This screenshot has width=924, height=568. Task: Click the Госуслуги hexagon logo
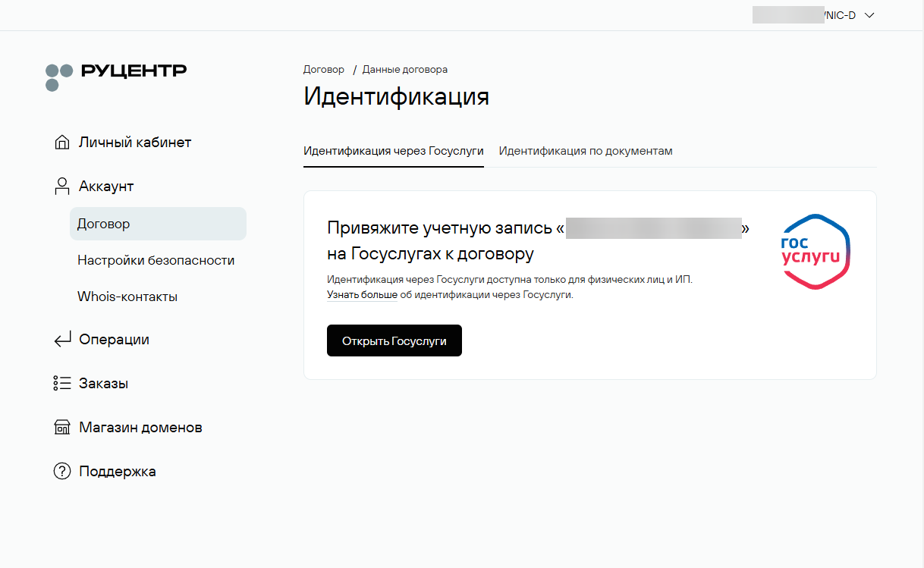(816, 252)
